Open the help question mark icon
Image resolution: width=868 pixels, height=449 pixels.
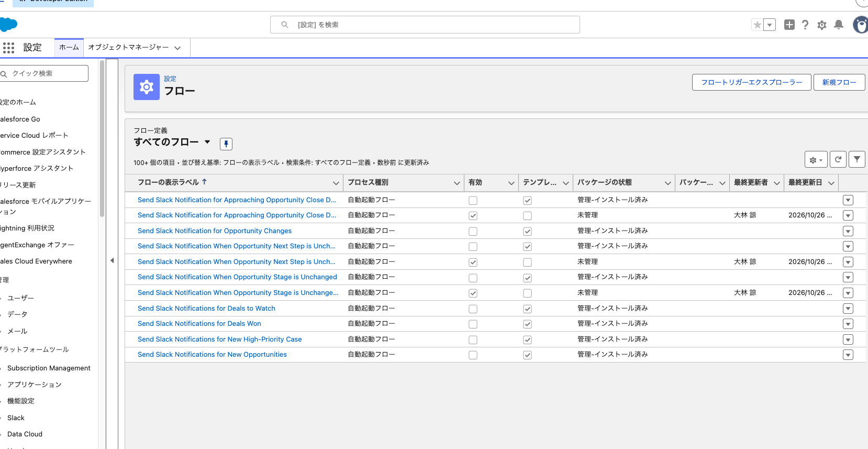[805, 25]
